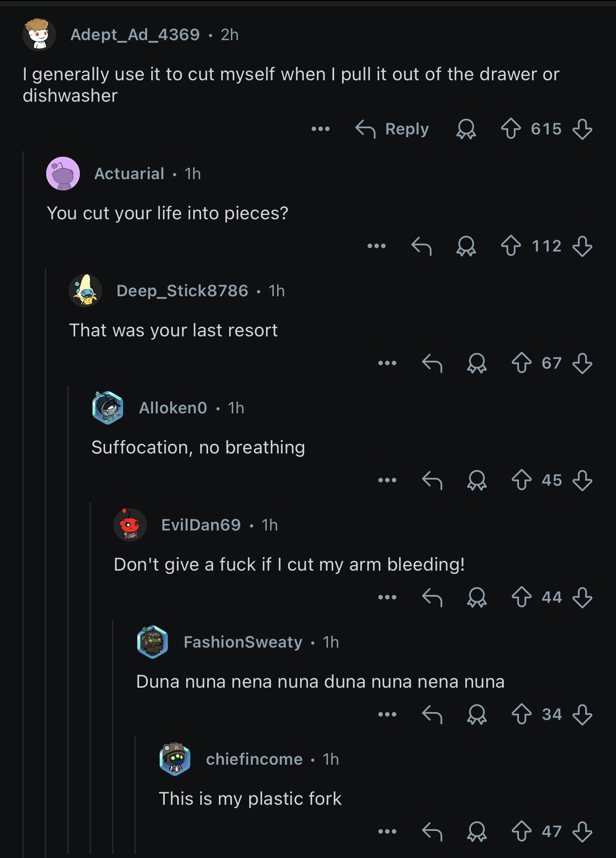This screenshot has height=858, width=616.
Task: Downvote EvilDan69's comment
Action: coord(582,597)
